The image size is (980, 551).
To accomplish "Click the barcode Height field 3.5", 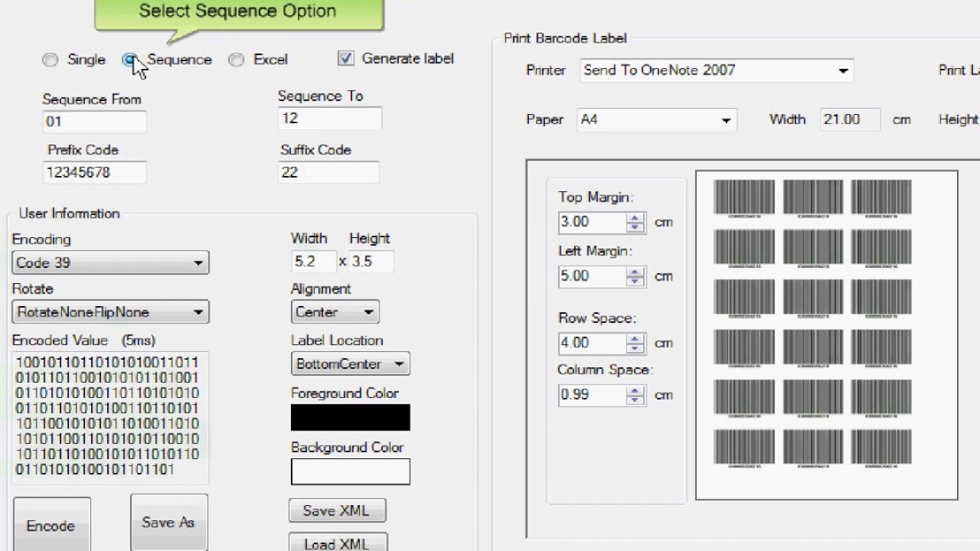I will (x=371, y=261).
